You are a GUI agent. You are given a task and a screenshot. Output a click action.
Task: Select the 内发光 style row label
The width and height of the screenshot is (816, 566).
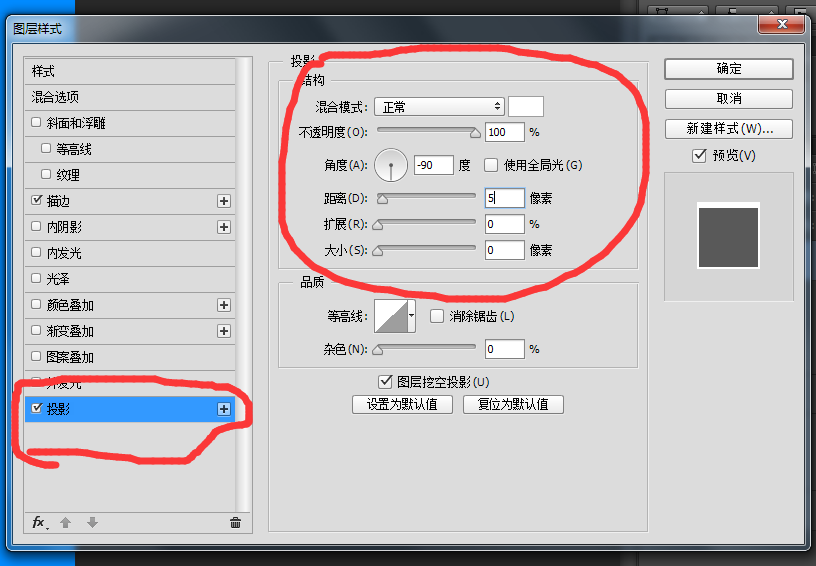tap(64, 253)
